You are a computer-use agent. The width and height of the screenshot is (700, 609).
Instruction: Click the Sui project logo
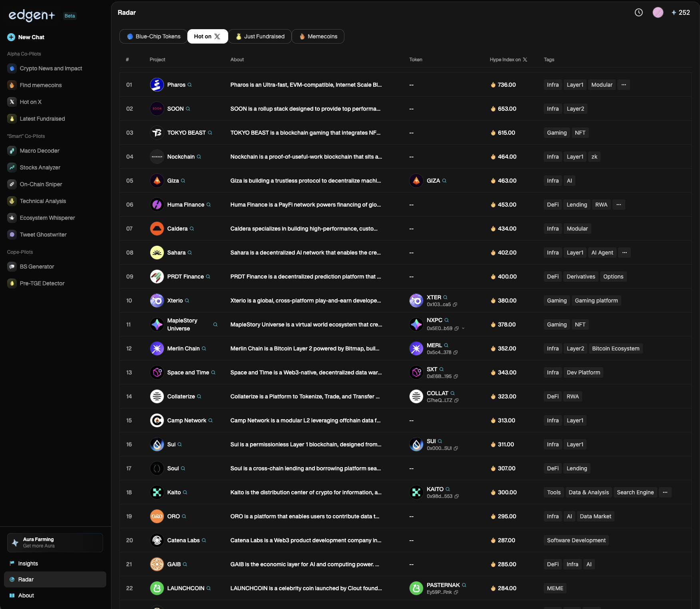157,444
